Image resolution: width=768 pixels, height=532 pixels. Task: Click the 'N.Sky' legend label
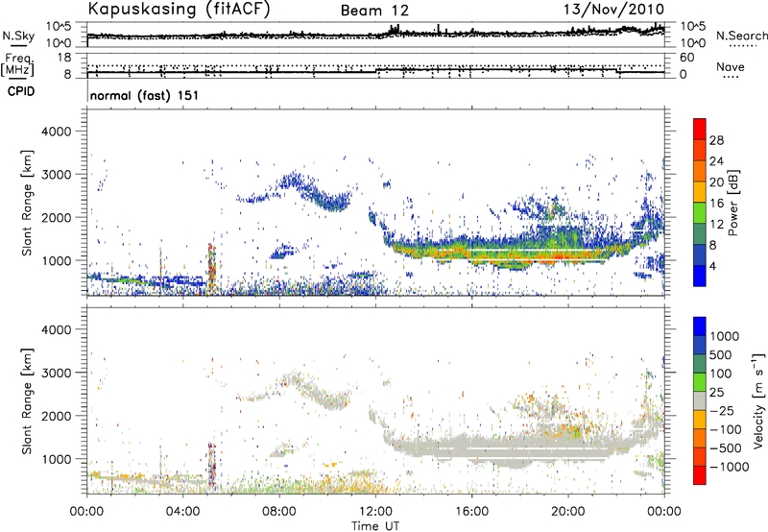[18, 36]
